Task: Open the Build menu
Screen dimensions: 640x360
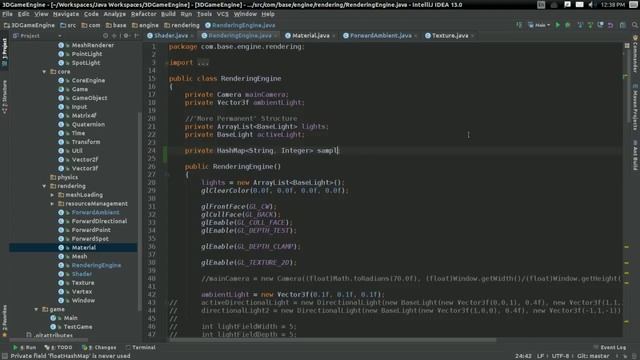Action: (x=168, y=14)
